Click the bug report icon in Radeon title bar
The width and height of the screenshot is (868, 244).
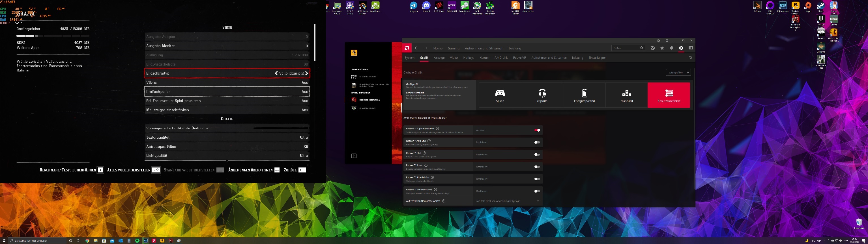click(x=659, y=41)
